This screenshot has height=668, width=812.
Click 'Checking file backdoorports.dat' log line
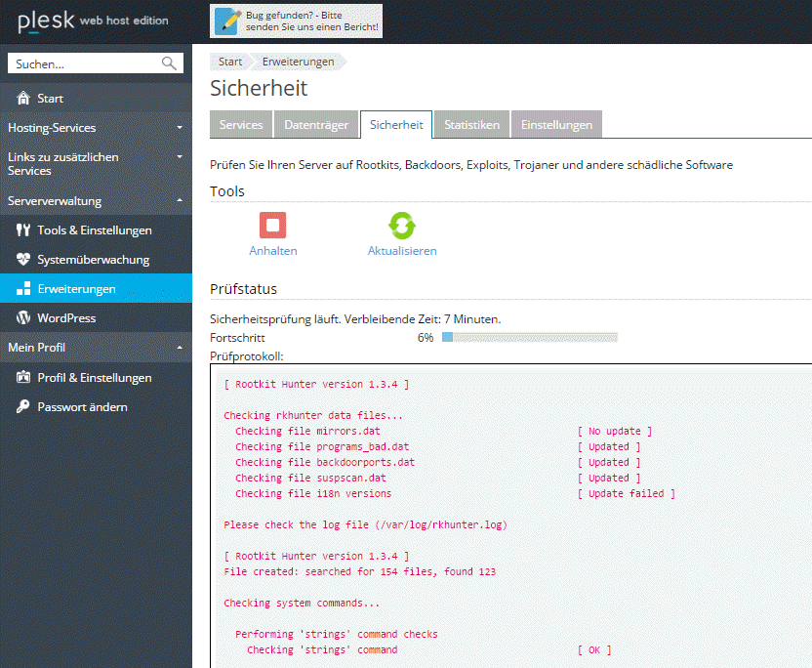click(x=325, y=462)
